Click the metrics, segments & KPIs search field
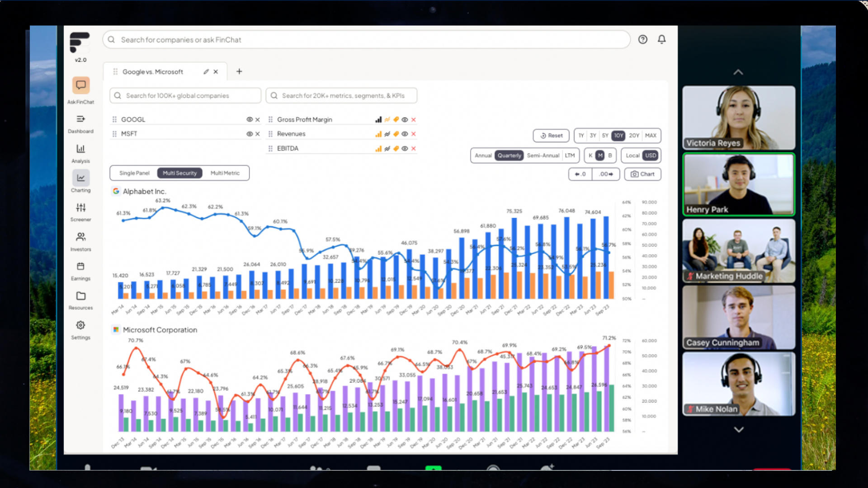Screen dimensions: 868x488 point(342,96)
